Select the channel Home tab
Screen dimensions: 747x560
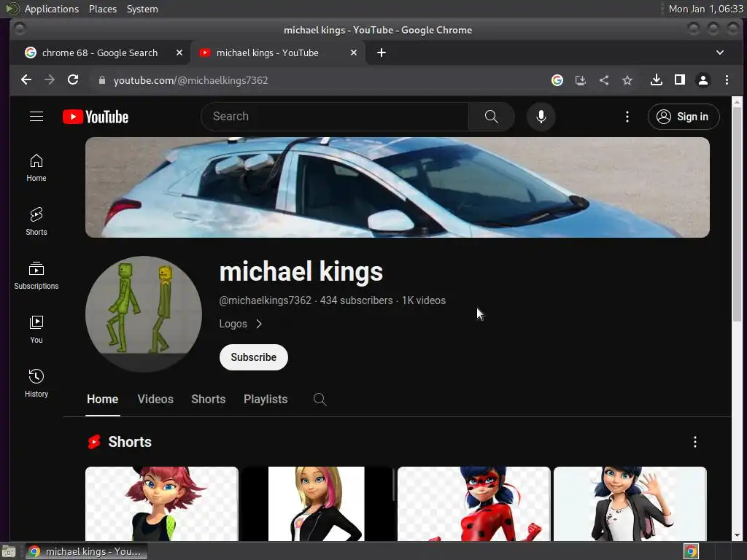[102, 400]
